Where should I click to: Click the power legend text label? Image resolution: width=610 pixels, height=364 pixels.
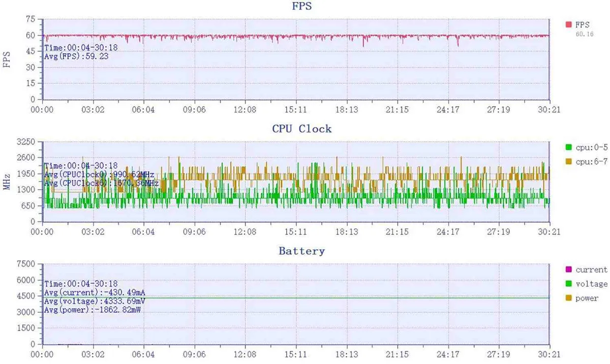pos(587,298)
